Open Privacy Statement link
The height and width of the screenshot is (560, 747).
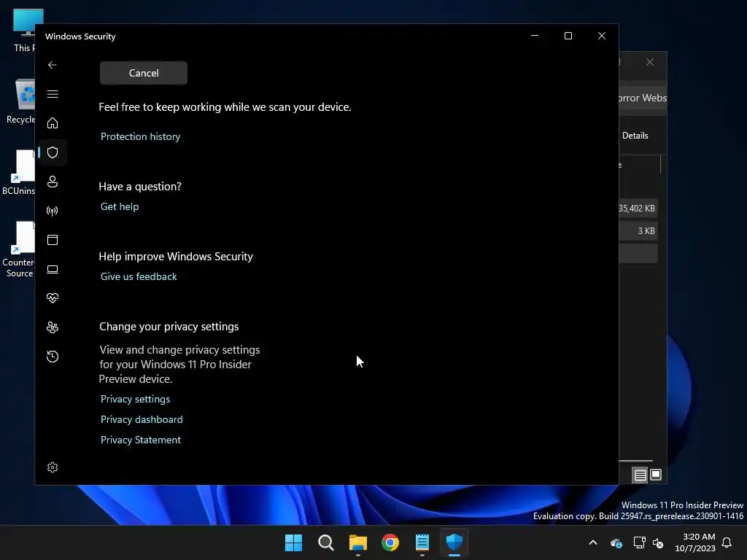point(141,440)
